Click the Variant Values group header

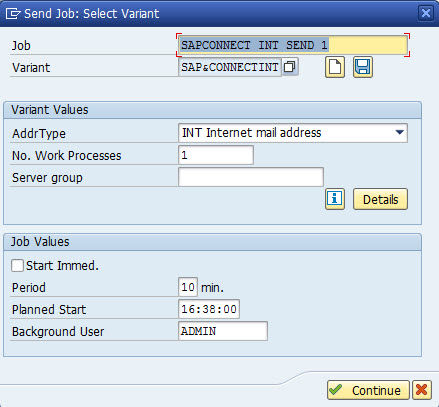212,110
